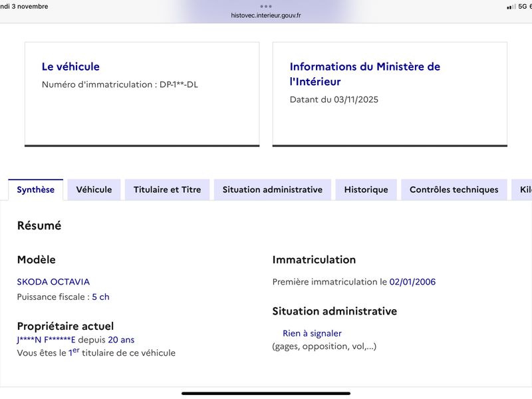Tap the date in the status bar
Viewport: 532px width, 399px height.
[24, 7]
